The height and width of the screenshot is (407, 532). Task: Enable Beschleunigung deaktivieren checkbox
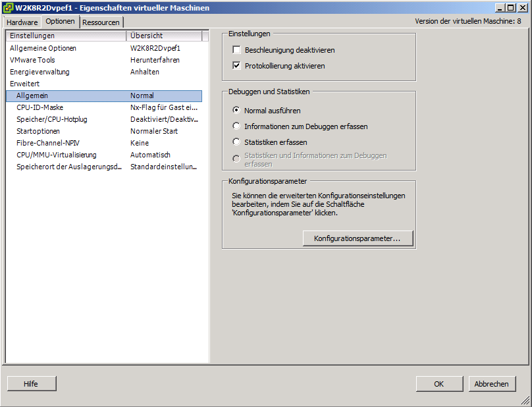(x=236, y=50)
